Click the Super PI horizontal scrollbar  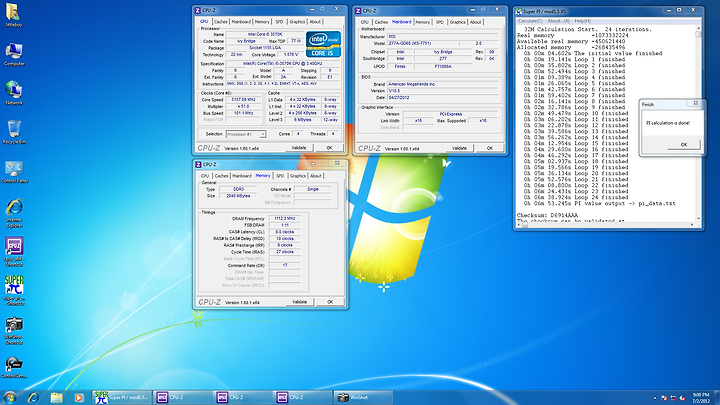coord(607,225)
